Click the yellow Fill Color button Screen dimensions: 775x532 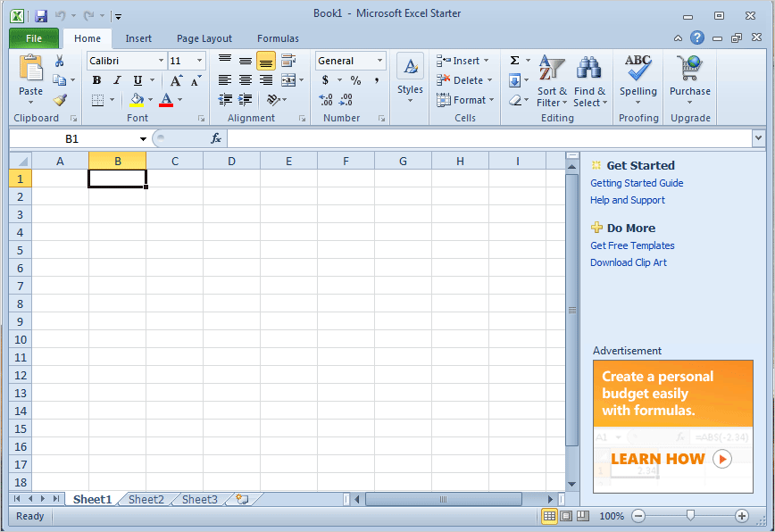137,100
